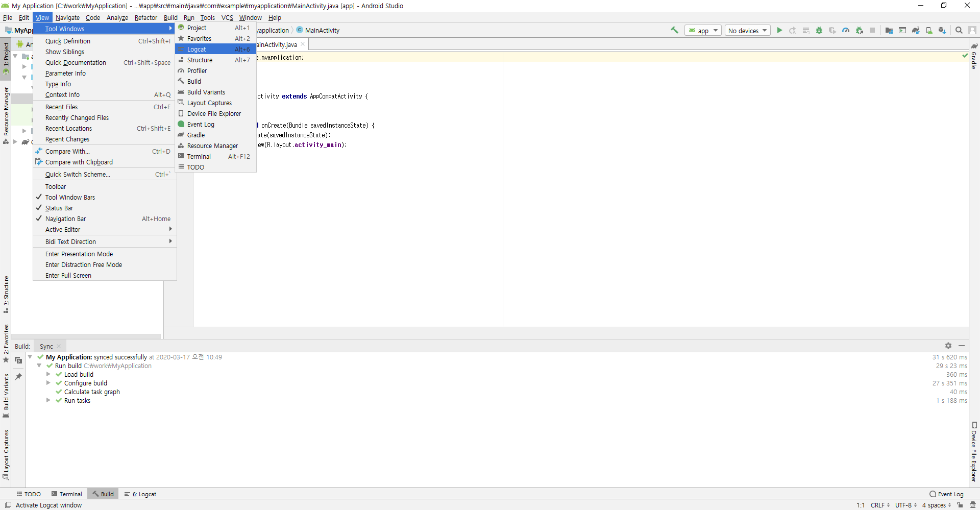
Task: Click the green Run app button
Action: pos(779,31)
